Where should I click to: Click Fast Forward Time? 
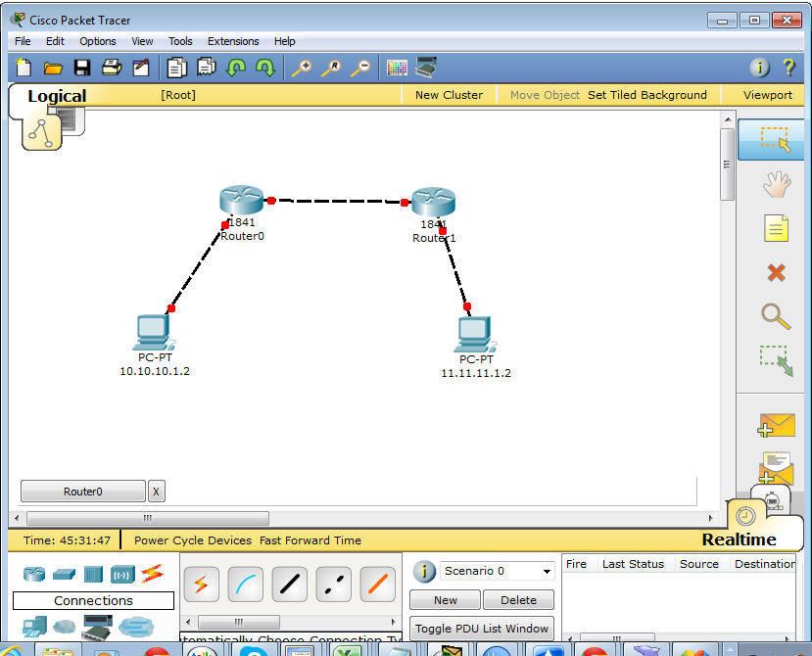point(310,540)
